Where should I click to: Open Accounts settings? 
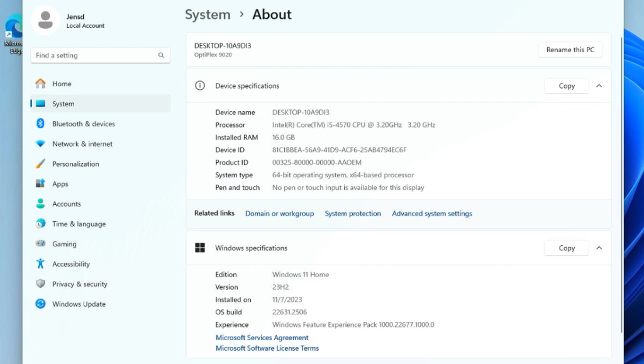pos(101,204)
